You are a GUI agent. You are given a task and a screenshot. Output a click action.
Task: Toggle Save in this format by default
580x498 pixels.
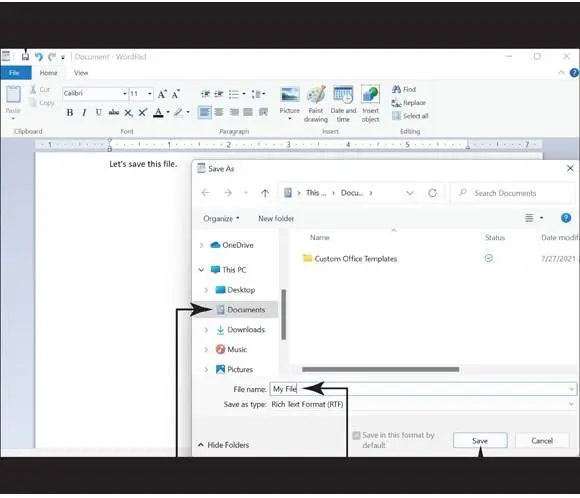[x=356, y=435]
